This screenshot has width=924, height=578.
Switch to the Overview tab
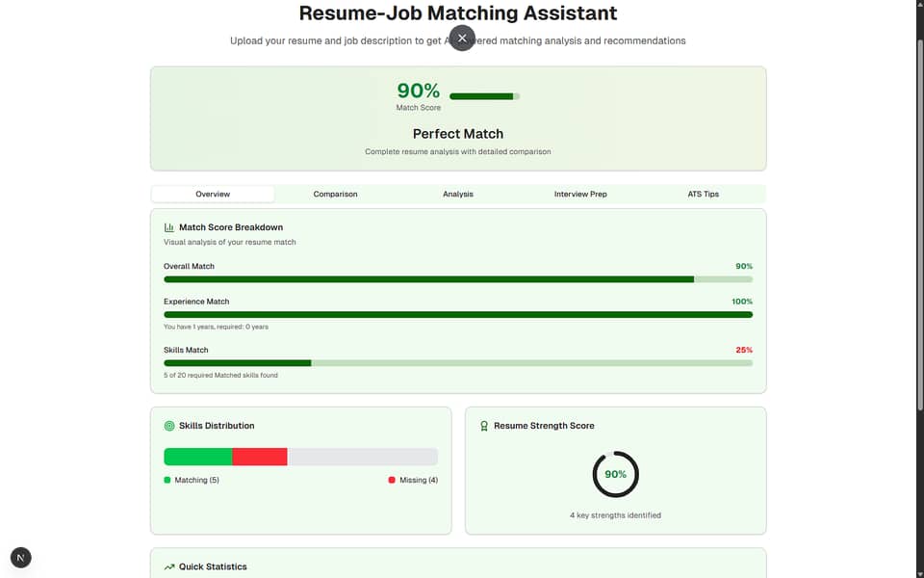point(213,194)
